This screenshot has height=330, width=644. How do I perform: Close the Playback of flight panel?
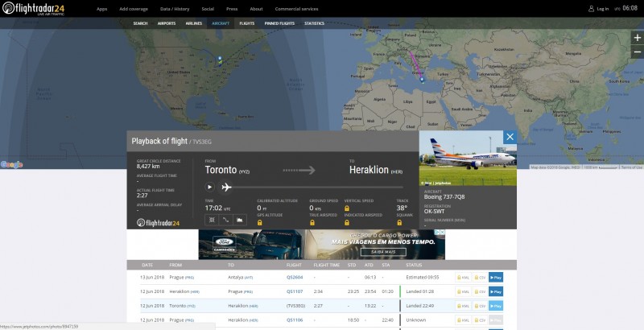510,137
